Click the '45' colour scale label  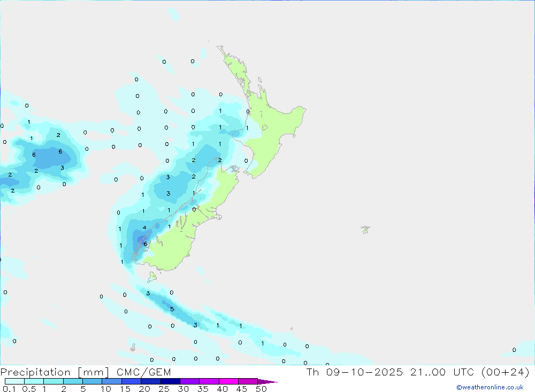[x=242, y=389]
